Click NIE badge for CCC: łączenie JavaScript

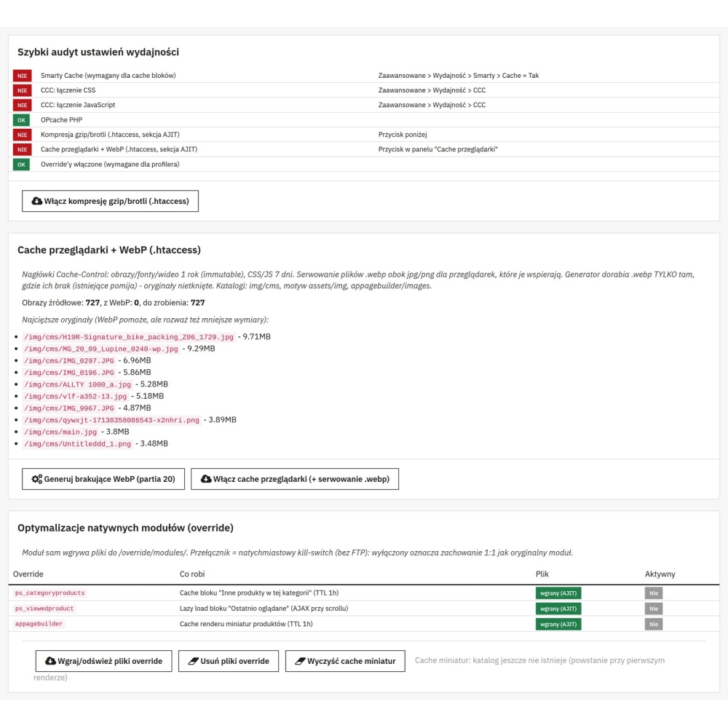point(22,106)
